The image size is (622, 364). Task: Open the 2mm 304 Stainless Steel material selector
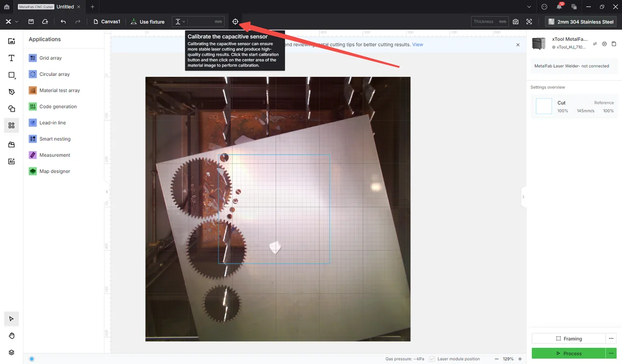click(581, 21)
